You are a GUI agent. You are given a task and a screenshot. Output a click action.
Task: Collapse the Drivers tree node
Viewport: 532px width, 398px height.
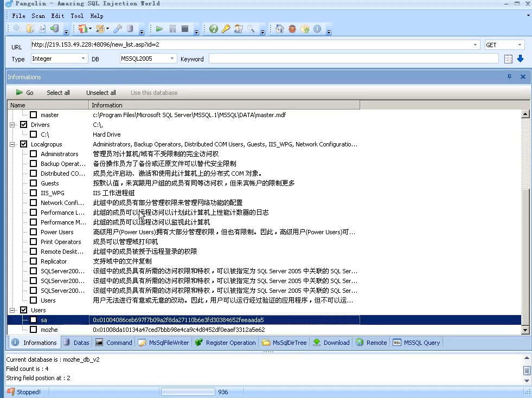click(12, 125)
